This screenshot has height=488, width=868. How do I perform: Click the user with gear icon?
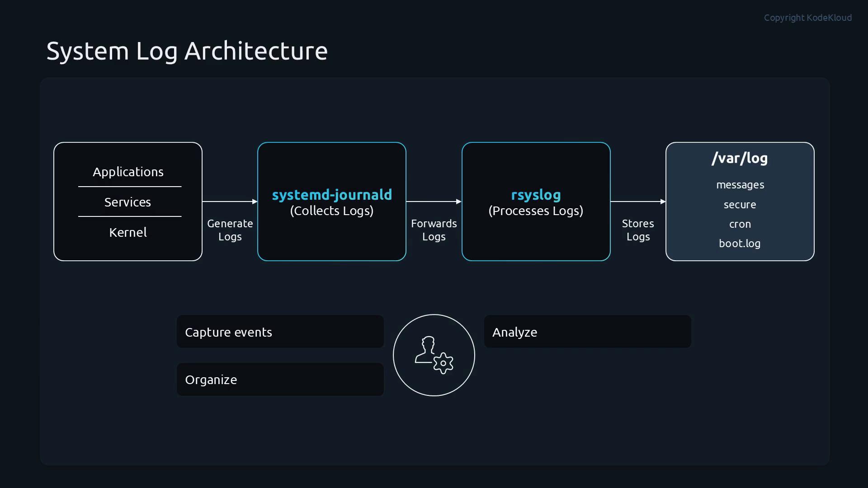coord(434,355)
